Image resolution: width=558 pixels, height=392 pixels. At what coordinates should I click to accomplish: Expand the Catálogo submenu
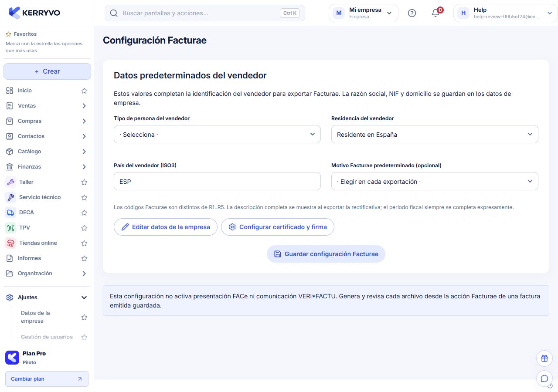pyautogui.click(x=84, y=152)
